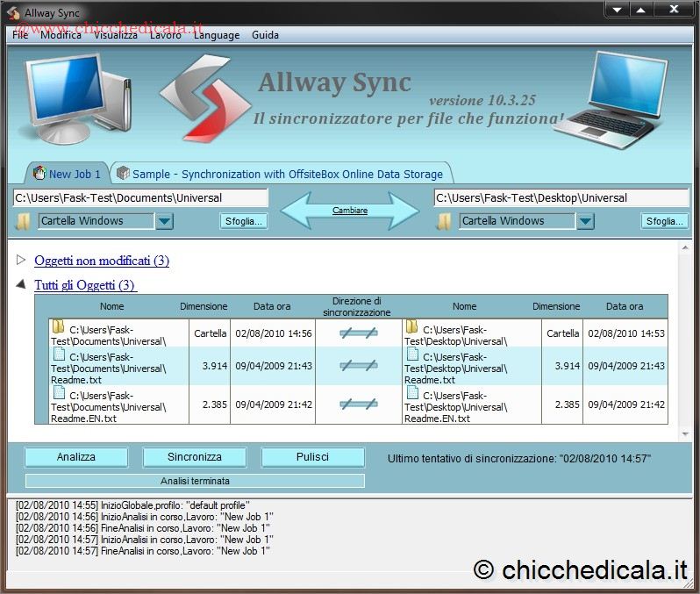Click the Analisi terminata progress bar
700x594 pixels.
[x=195, y=481]
